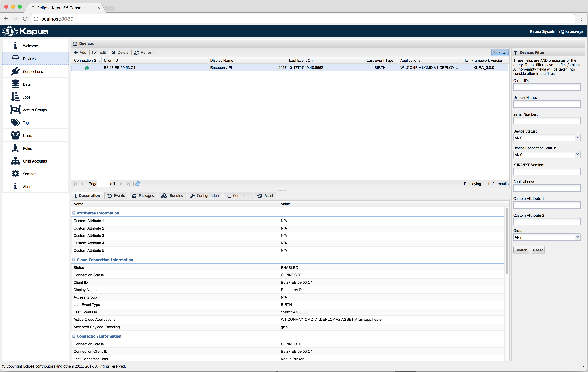The image size is (588, 372).
Task: Open the Access Groups icon
Action: tap(15, 110)
